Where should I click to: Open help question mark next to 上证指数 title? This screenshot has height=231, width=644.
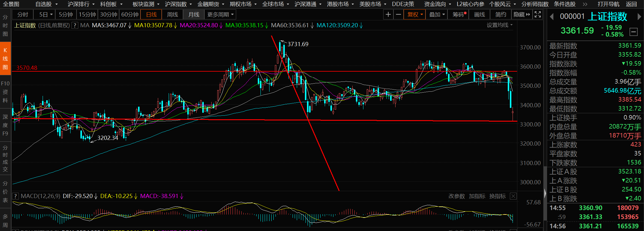75,25
